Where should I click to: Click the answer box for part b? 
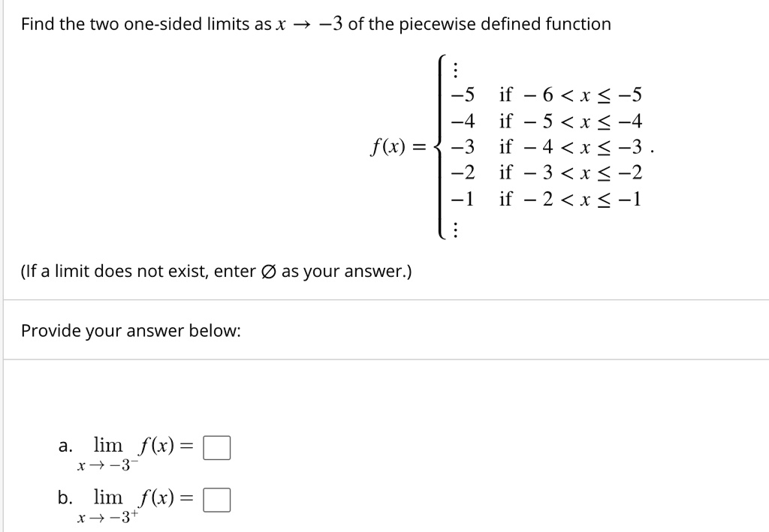[218, 499]
